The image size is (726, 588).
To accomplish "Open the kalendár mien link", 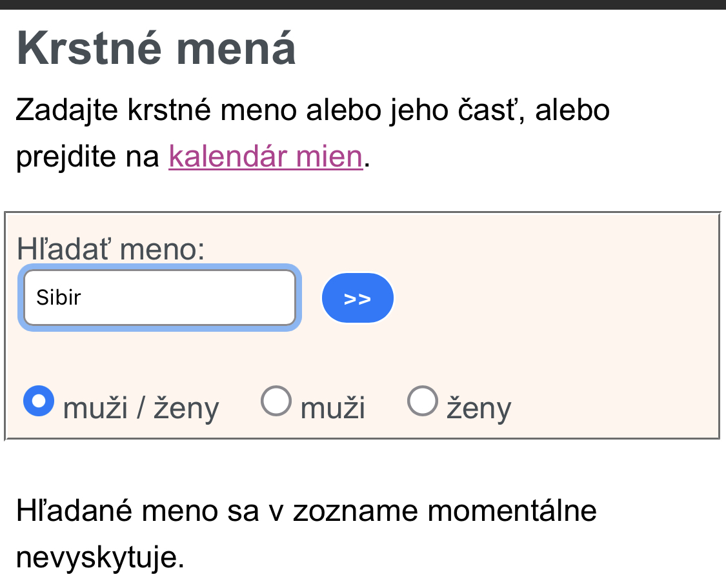I will click(265, 157).
